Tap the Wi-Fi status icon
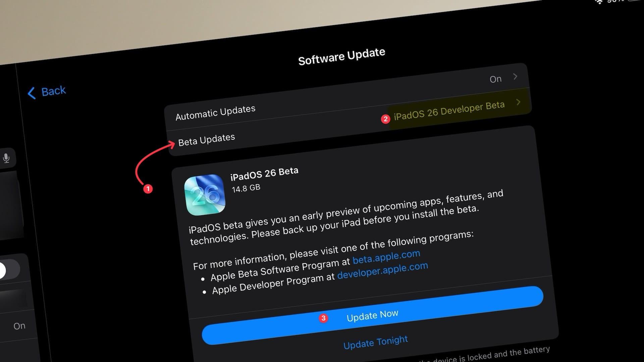Screen dimensions: 644x362 599,2
